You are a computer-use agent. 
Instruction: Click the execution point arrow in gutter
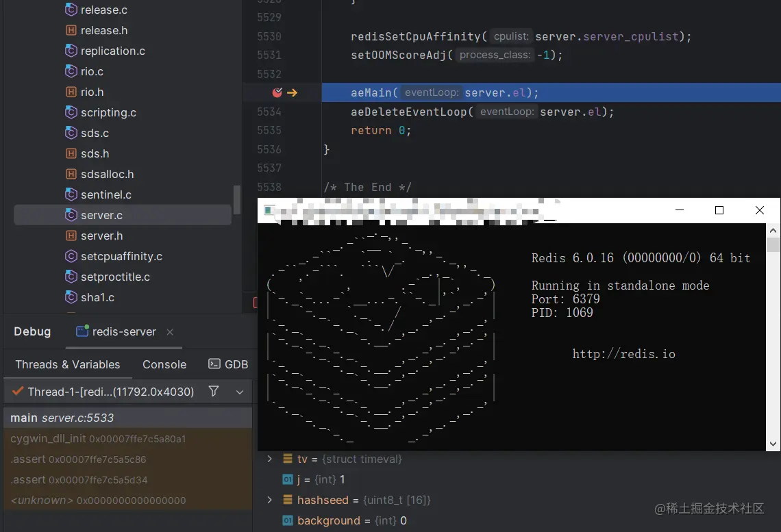click(x=293, y=92)
